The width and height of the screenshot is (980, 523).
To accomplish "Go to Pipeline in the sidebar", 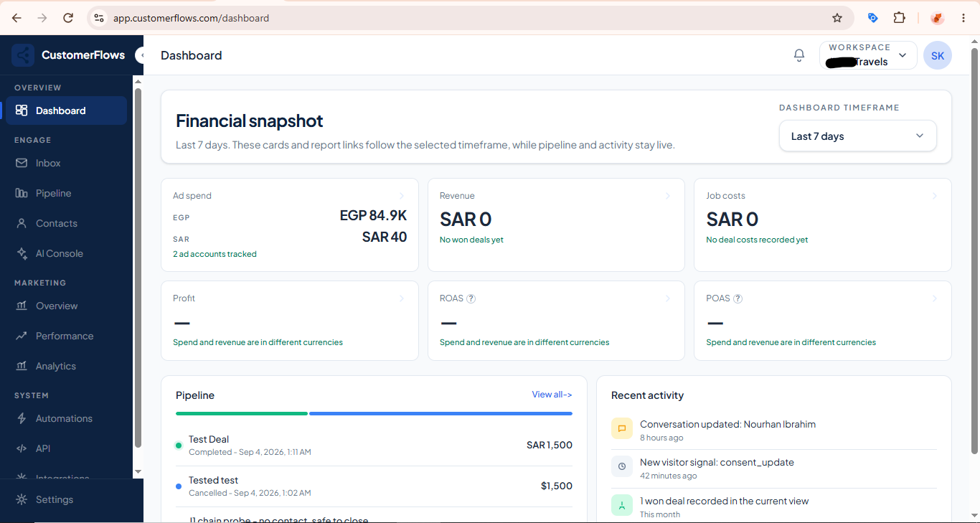I will tap(66, 193).
